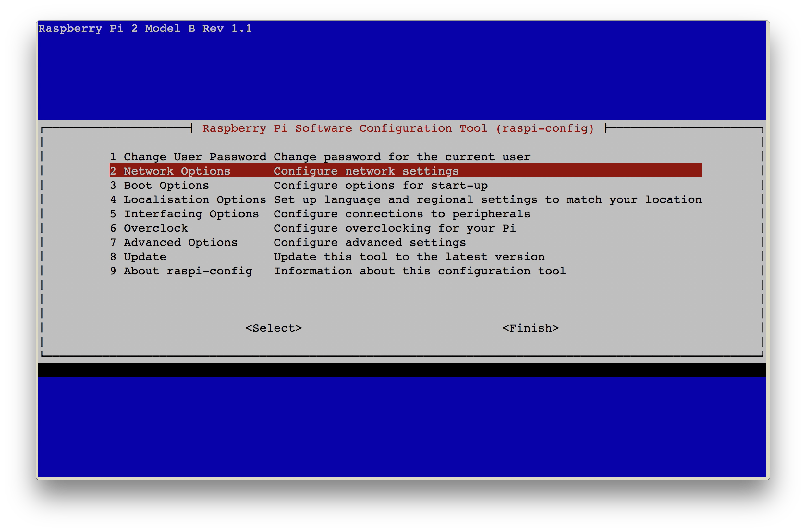Click 'Configure overclocking for your Pi' description

tap(395, 228)
